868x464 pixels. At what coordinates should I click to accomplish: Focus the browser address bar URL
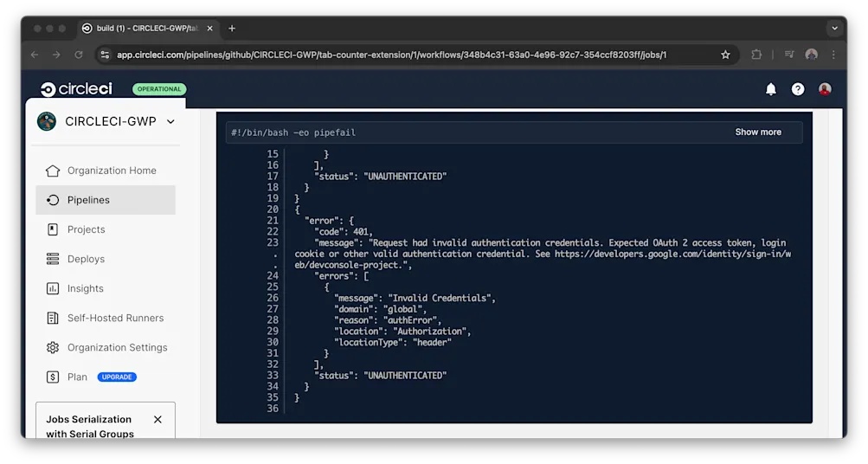(x=391, y=55)
